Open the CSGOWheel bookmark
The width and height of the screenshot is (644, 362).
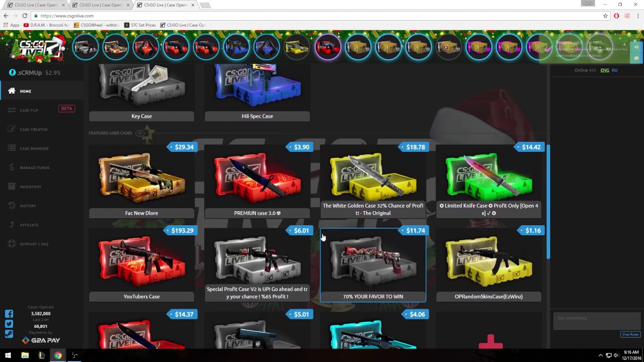tap(97, 25)
